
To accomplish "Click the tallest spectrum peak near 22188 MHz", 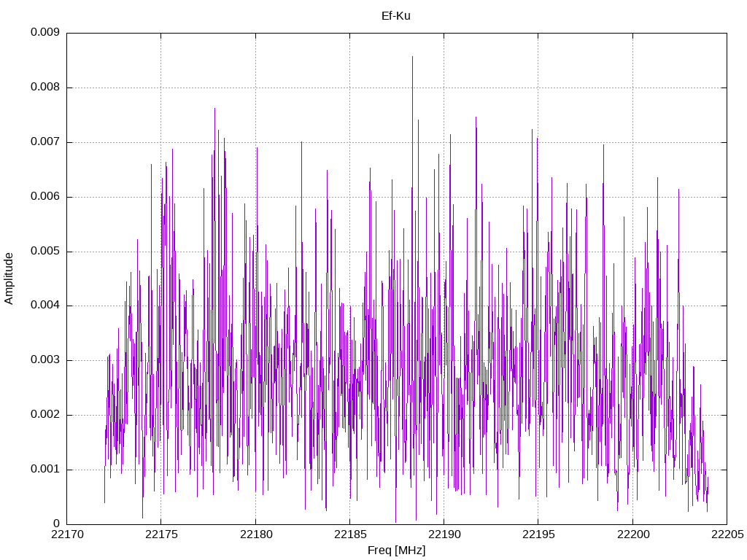I will click(x=413, y=57).
